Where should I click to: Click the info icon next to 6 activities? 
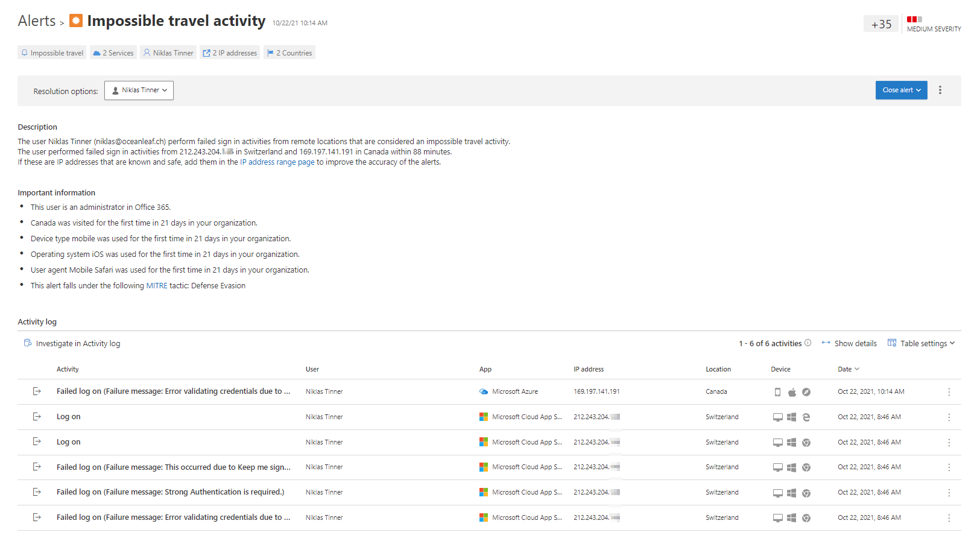[808, 343]
